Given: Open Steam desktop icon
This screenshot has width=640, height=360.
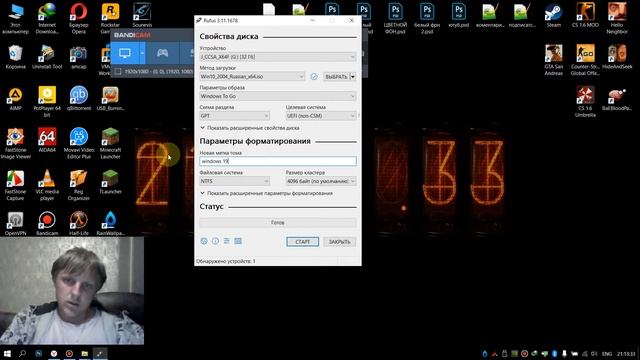Looking at the screenshot, I should tap(553, 16).
